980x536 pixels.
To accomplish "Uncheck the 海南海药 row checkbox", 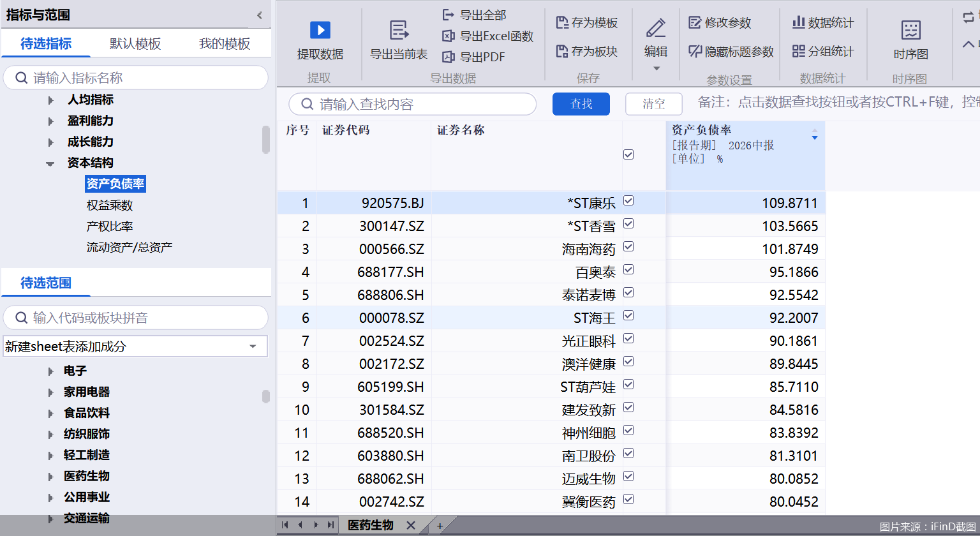I will [628, 246].
